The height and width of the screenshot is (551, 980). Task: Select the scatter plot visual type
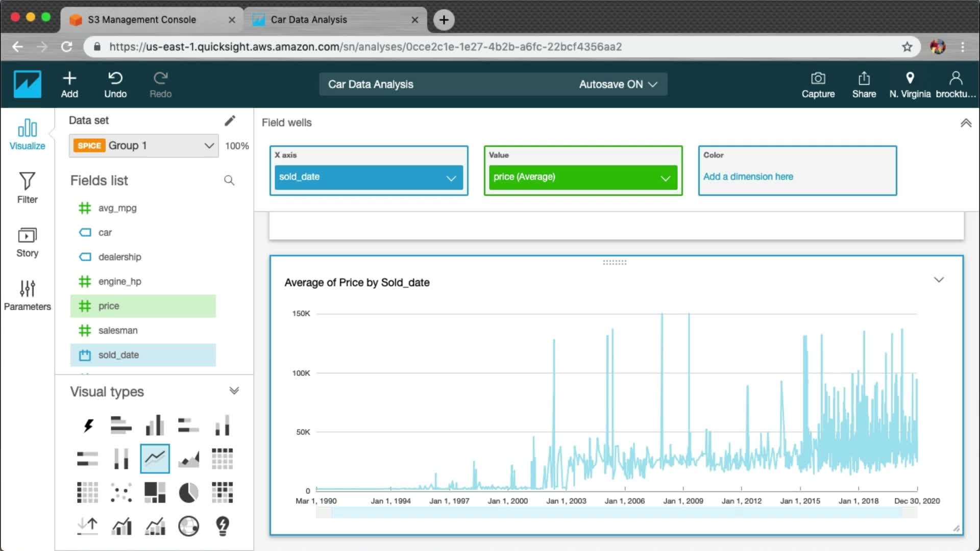(121, 493)
